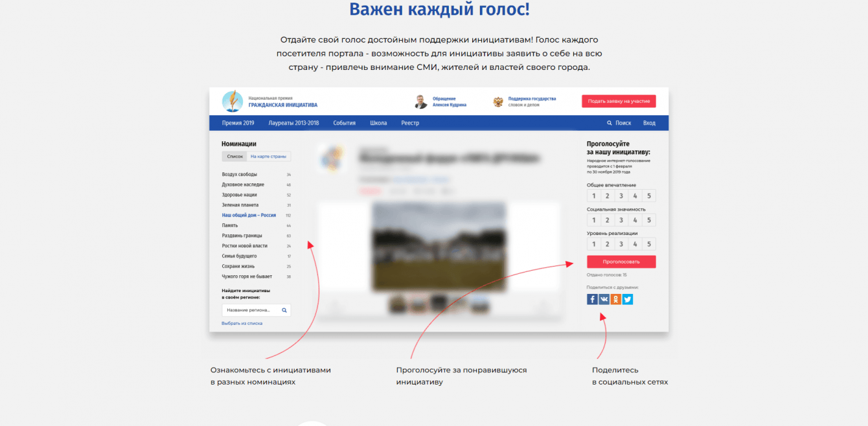Open Лауреаты 2013-2018 in the navbar
Image resolution: width=868 pixels, height=426 pixels.
[x=294, y=123]
